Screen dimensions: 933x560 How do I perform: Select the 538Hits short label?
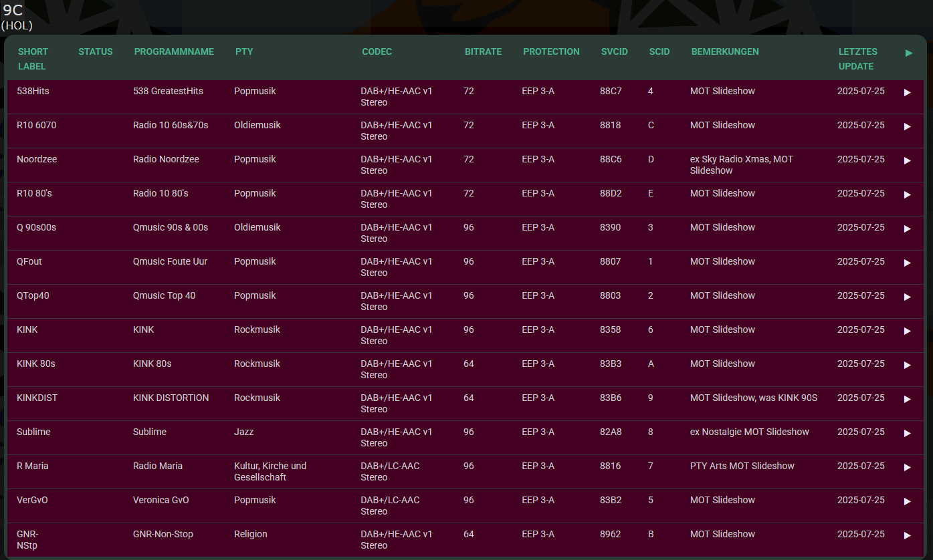pos(33,91)
